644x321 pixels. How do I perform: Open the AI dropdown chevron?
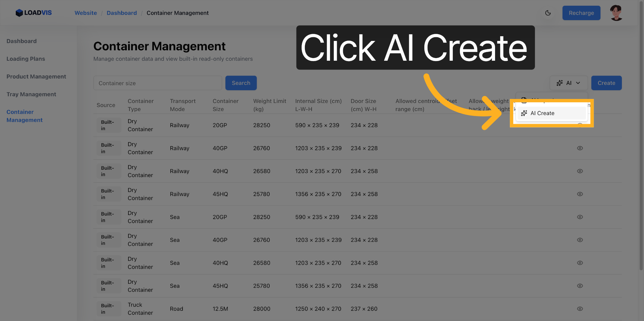[x=578, y=83]
